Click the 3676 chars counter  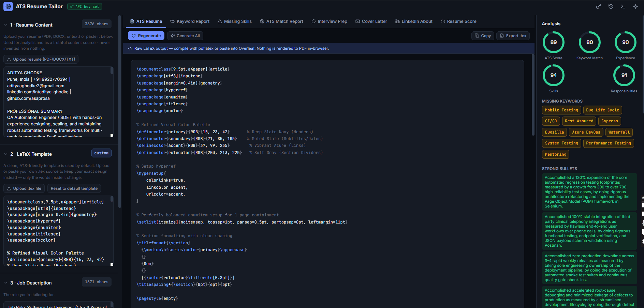coord(97,24)
